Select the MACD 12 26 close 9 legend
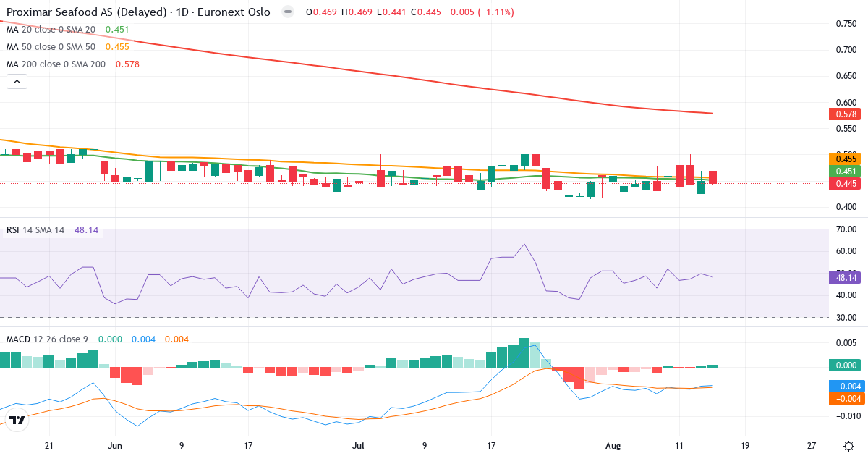 coord(47,339)
